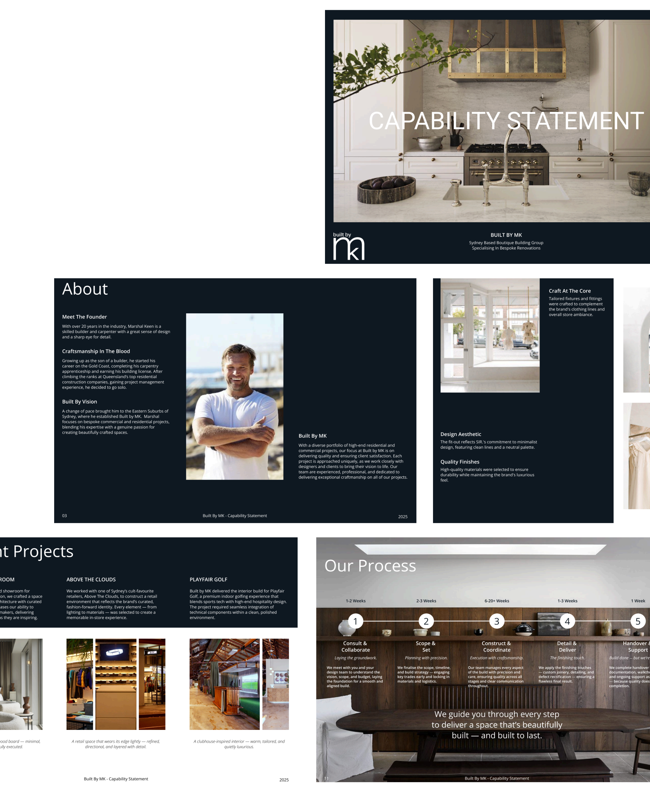Click the clothing rack retail photo
The image size is (650, 812).
(x=79, y=684)
